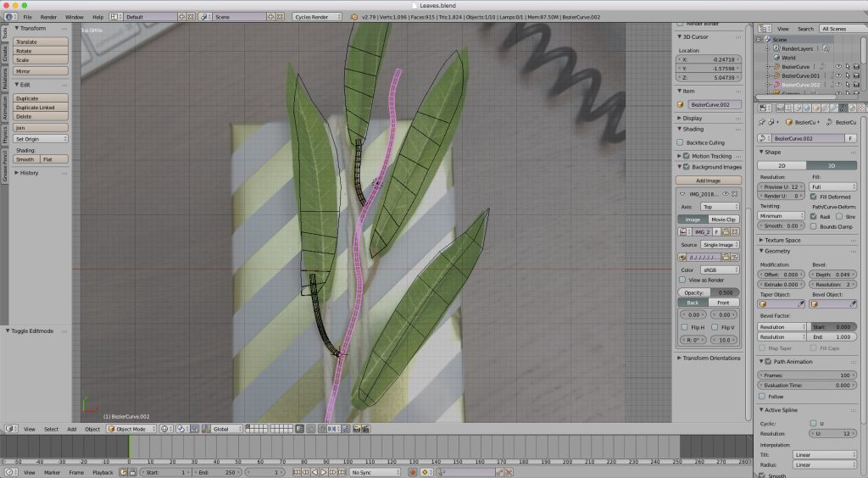Click the Add Image button

click(x=708, y=181)
